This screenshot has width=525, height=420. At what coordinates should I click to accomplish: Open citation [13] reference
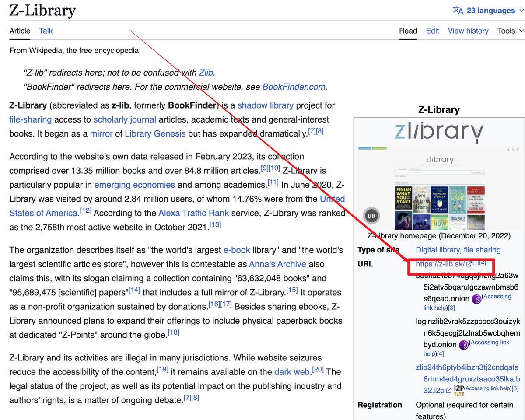215,224
